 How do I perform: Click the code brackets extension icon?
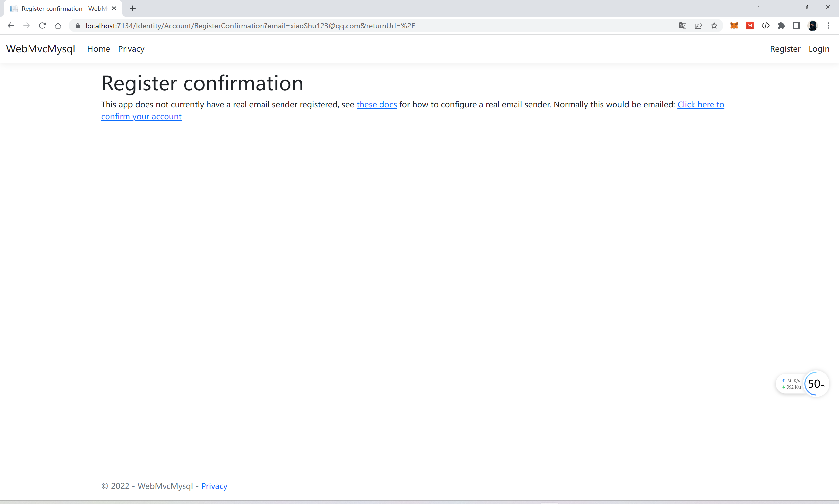tap(765, 26)
